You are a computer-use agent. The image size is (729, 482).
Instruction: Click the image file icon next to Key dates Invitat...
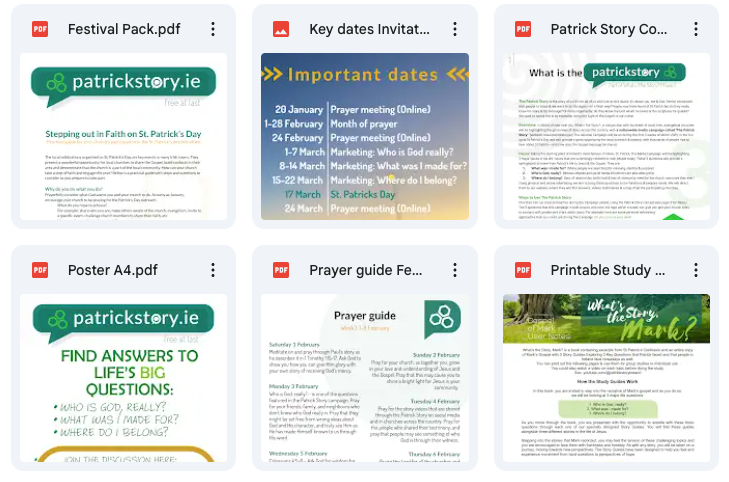281,29
